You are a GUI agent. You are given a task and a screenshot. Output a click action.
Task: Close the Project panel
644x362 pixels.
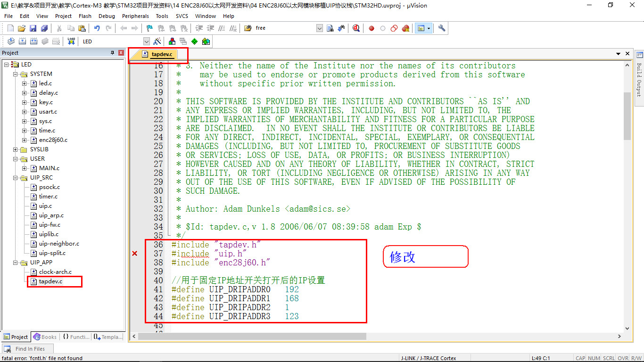(x=121, y=53)
